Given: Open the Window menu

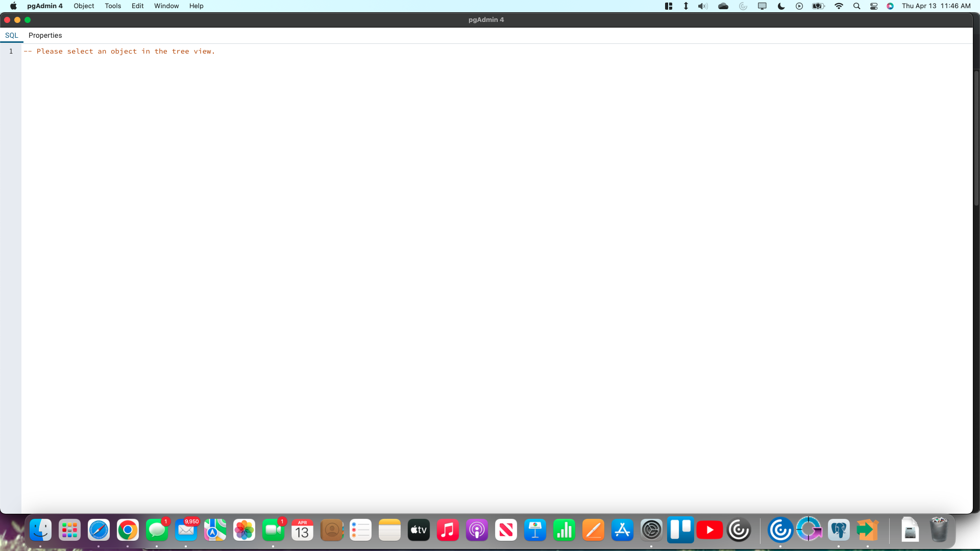Looking at the screenshot, I should pyautogui.click(x=166, y=6).
